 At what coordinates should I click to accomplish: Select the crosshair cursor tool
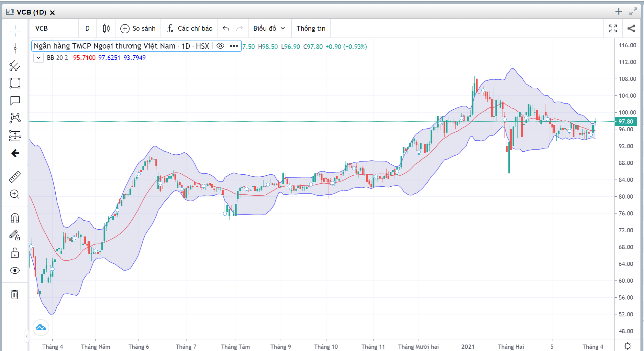click(x=15, y=31)
